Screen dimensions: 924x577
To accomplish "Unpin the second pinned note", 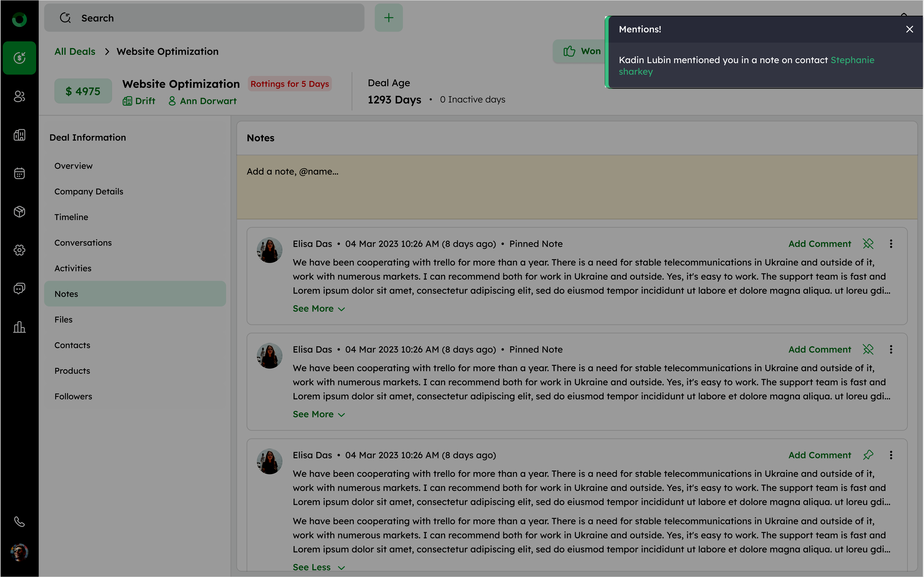I will [868, 350].
